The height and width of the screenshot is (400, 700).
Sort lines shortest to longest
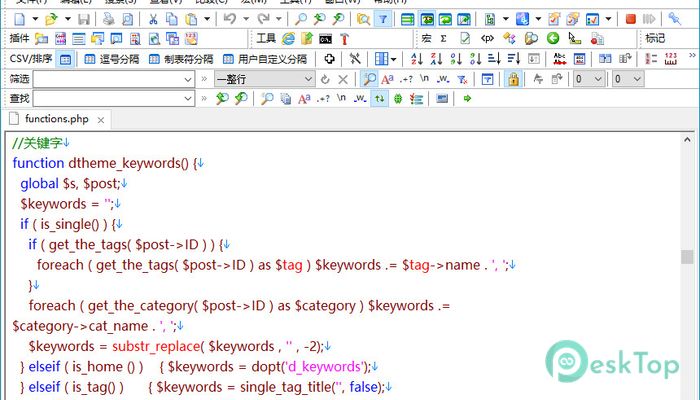click(495, 58)
